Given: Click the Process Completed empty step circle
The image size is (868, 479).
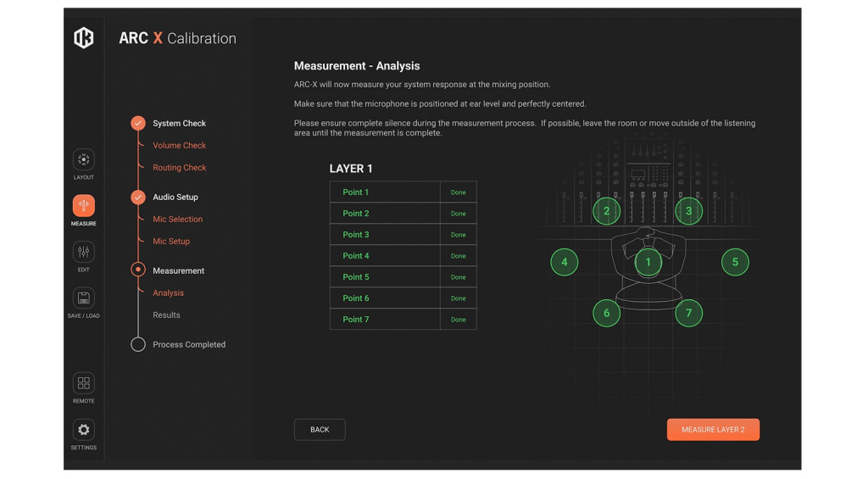Looking at the screenshot, I should pos(138,344).
